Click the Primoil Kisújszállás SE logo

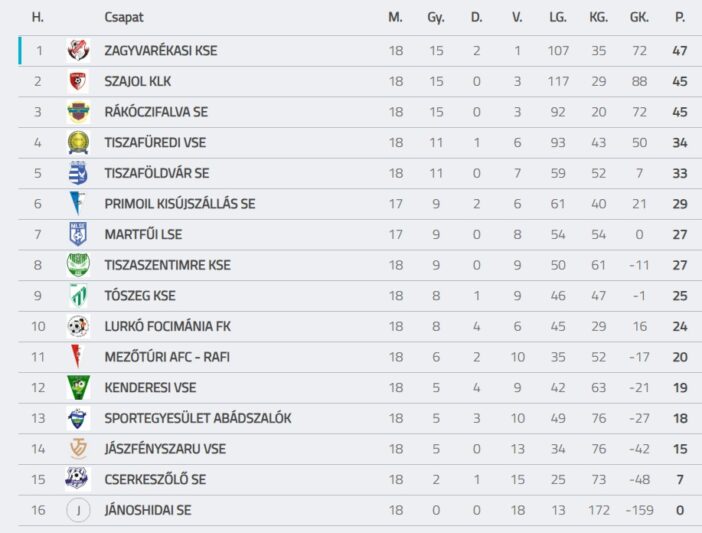[77, 204]
